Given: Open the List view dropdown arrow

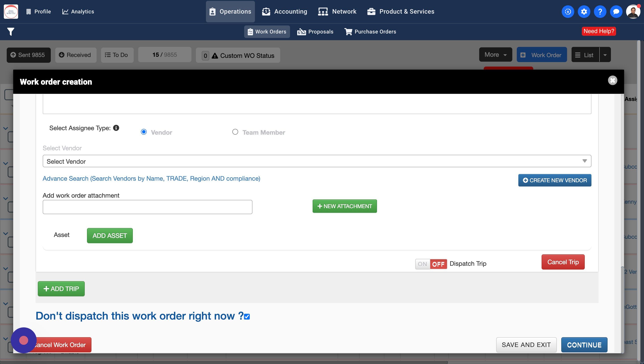Looking at the screenshot, I should 605,55.
